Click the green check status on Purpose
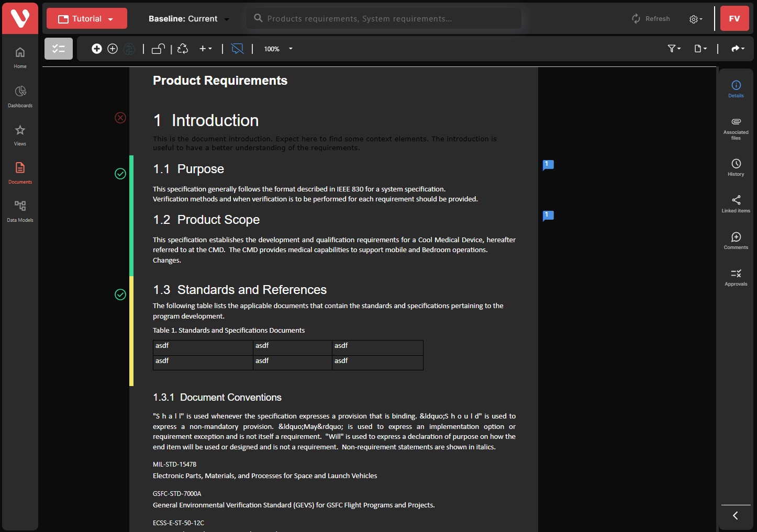This screenshot has height=532, width=757. tap(120, 174)
